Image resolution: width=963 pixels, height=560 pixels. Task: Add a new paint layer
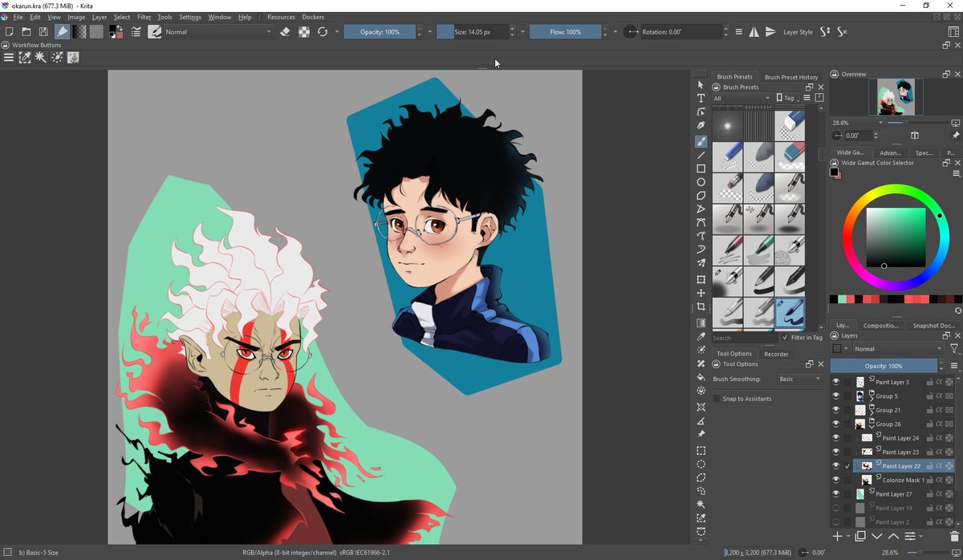tap(837, 537)
